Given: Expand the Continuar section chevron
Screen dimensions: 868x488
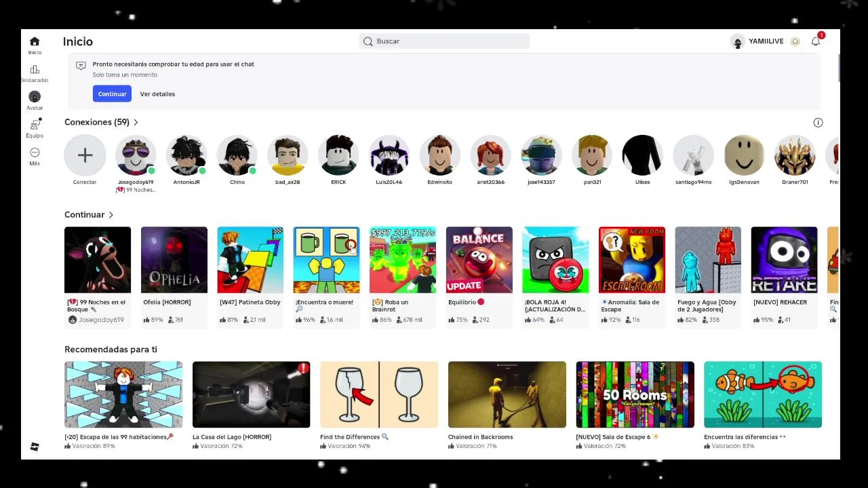Looking at the screenshot, I should point(111,215).
